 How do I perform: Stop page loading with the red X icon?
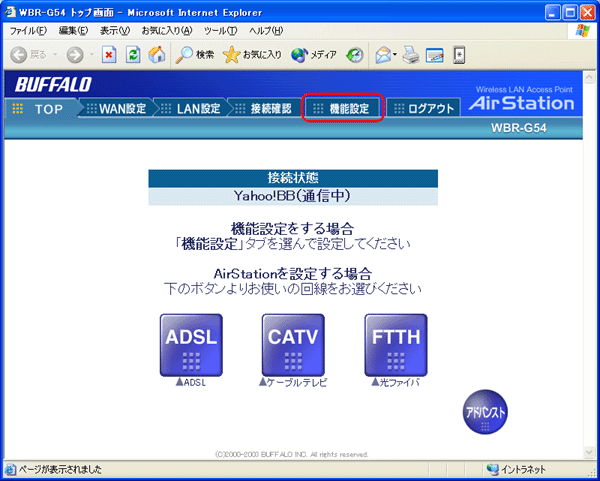(x=109, y=56)
